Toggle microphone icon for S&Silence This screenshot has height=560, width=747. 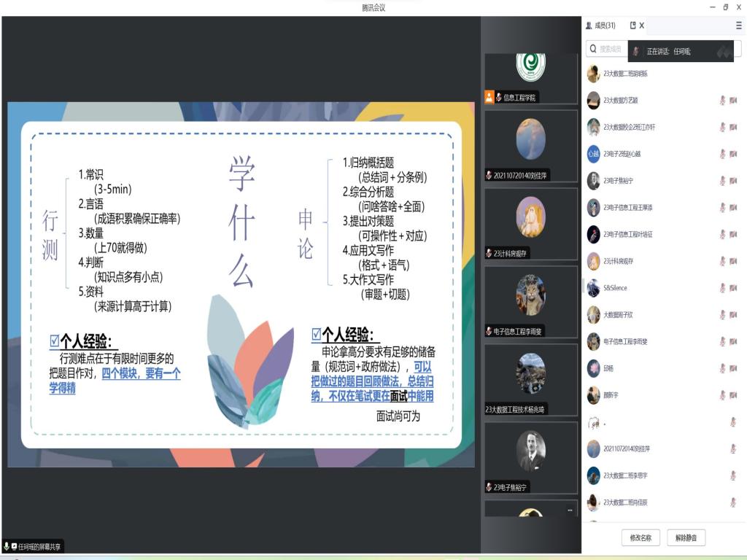pyautogui.click(x=722, y=288)
